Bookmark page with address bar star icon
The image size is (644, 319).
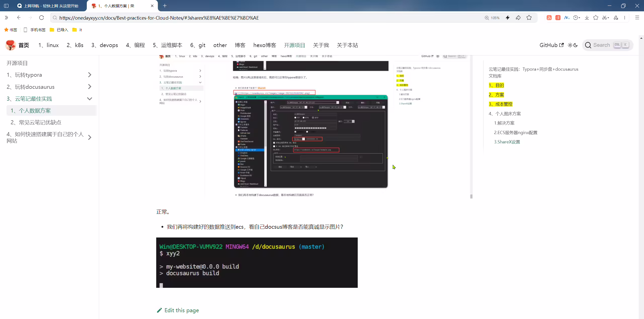pyautogui.click(x=529, y=18)
